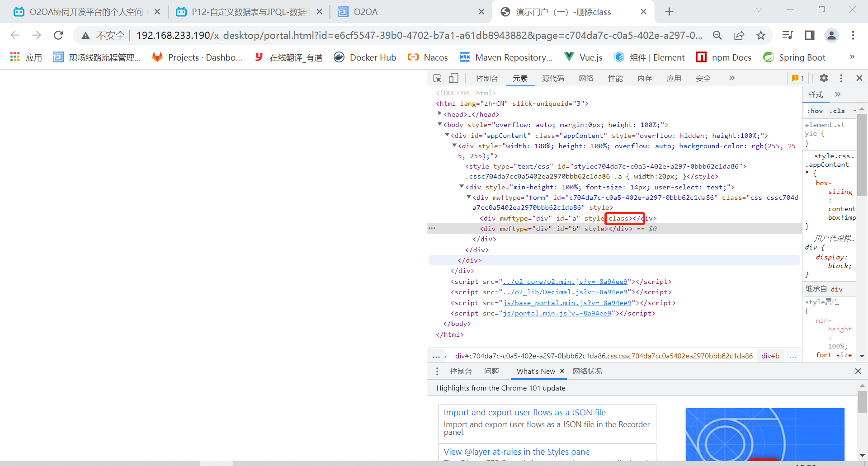868x466 pixels.
Task: Open DevTools settings gear
Action: [x=824, y=78]
